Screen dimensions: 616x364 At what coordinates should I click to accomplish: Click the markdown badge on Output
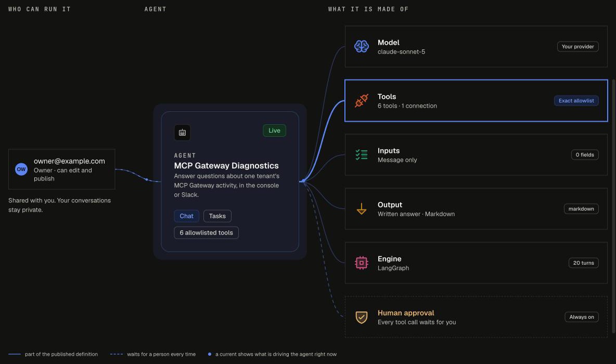pos(581,209)
